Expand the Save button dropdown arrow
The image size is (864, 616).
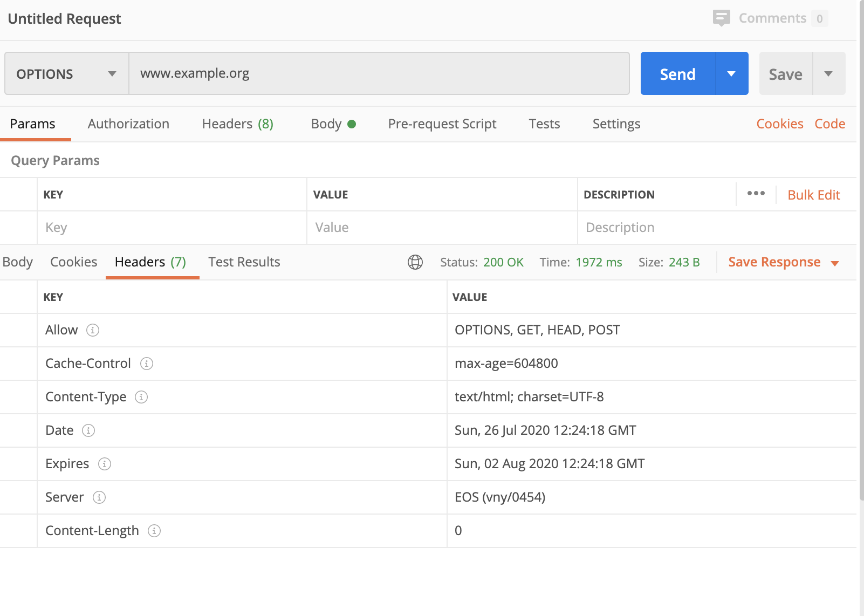pos(828,74)
